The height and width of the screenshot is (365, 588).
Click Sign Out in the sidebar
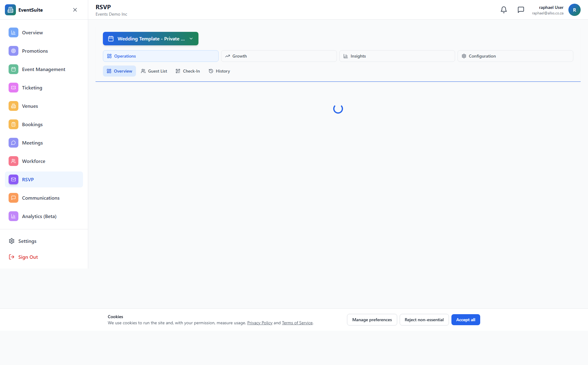[x=28, y=257]
